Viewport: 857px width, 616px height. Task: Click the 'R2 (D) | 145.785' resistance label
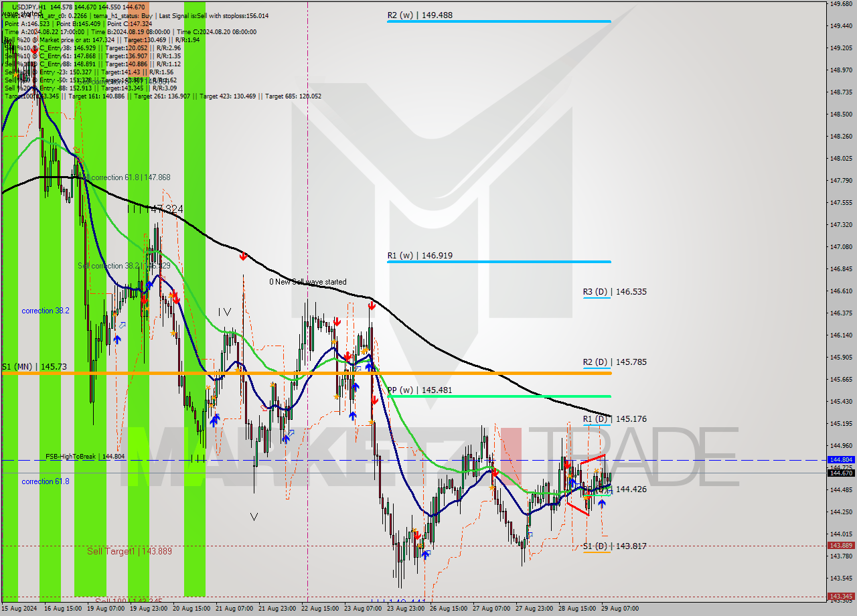click(615, 362)
